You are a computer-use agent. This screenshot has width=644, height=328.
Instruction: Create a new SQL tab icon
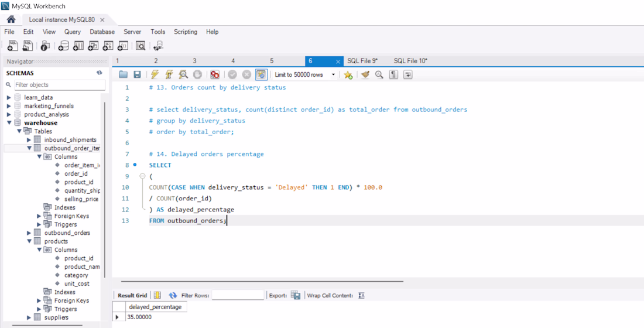tap(12, 46)
